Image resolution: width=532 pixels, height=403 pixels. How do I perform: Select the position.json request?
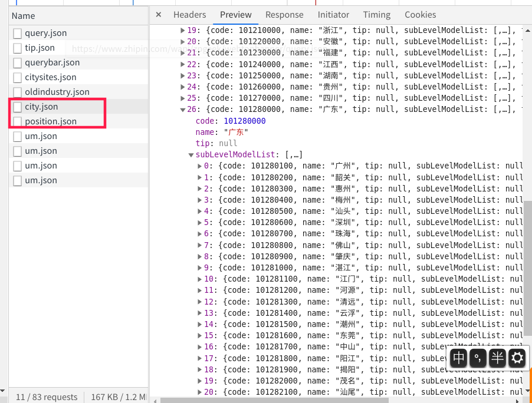coord(51,121)
